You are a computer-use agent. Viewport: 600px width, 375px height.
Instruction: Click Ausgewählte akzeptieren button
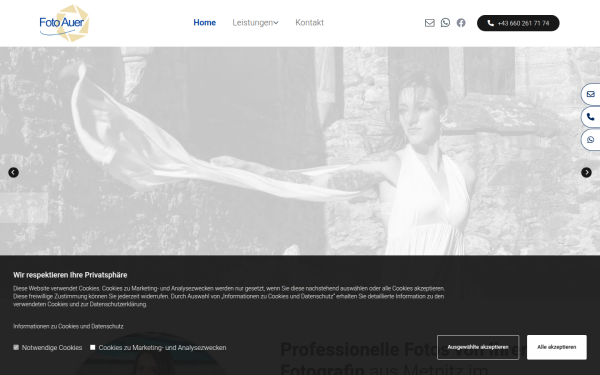click(x=478, y=347)
